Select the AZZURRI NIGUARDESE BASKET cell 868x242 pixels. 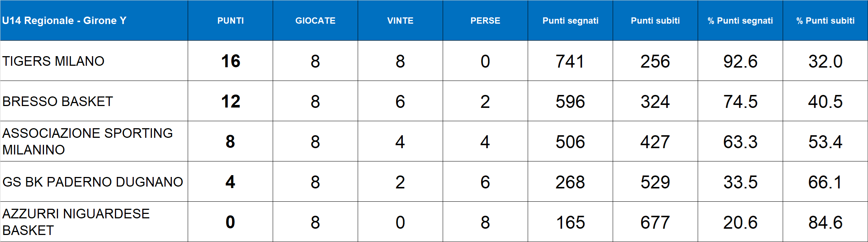click(x=76, y=222)
